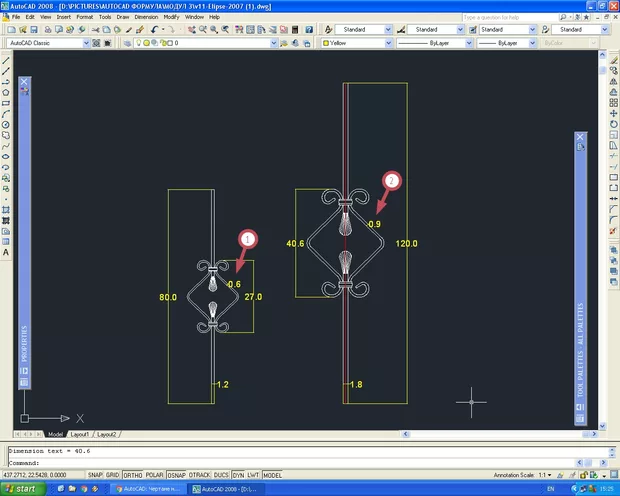Select the Line tool in draw toolbar
This screenshot has width=620, height=496.
coord(6,61)
